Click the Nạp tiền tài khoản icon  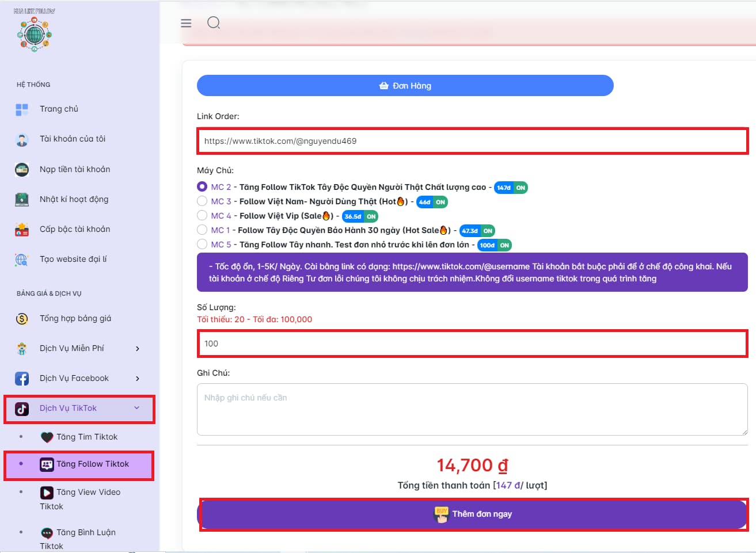(22, 169)
